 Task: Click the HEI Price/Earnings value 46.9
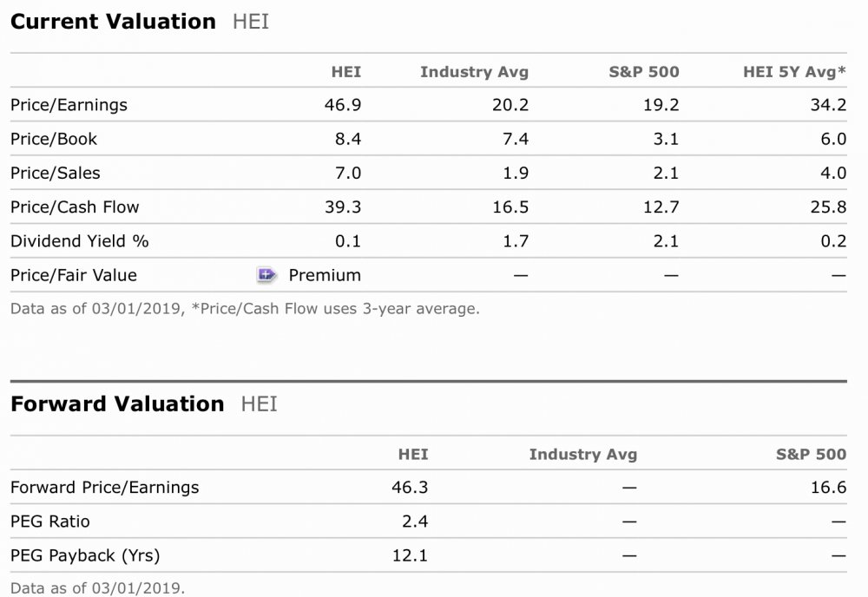click(347, 105)
